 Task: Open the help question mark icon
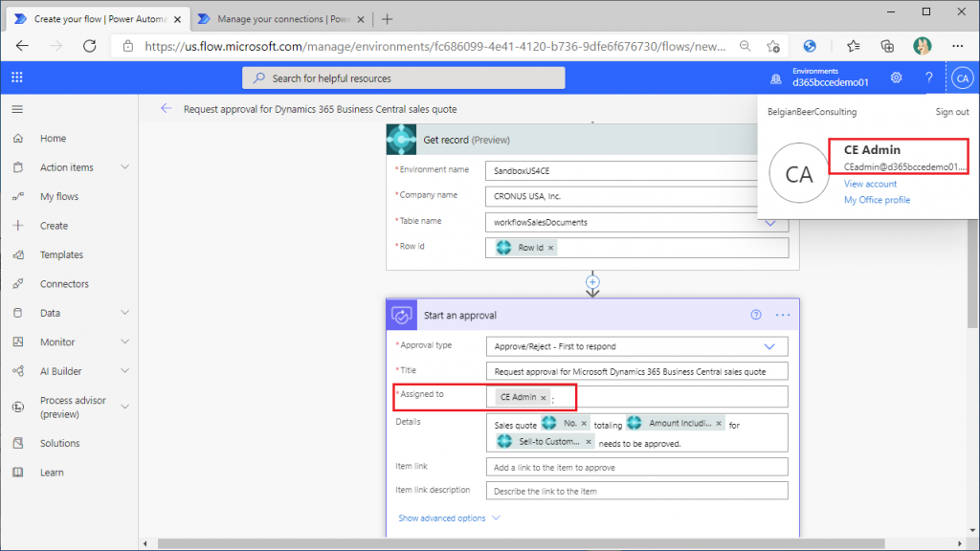tap(928, 77)
